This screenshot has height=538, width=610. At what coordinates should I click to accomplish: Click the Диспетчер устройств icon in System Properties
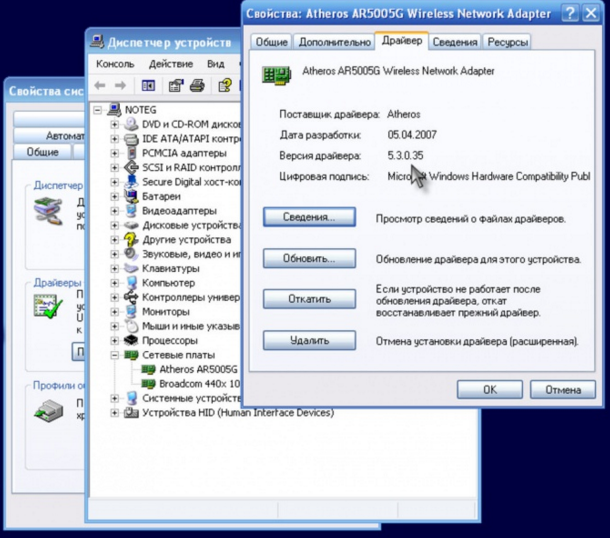(x=48, y=211)
